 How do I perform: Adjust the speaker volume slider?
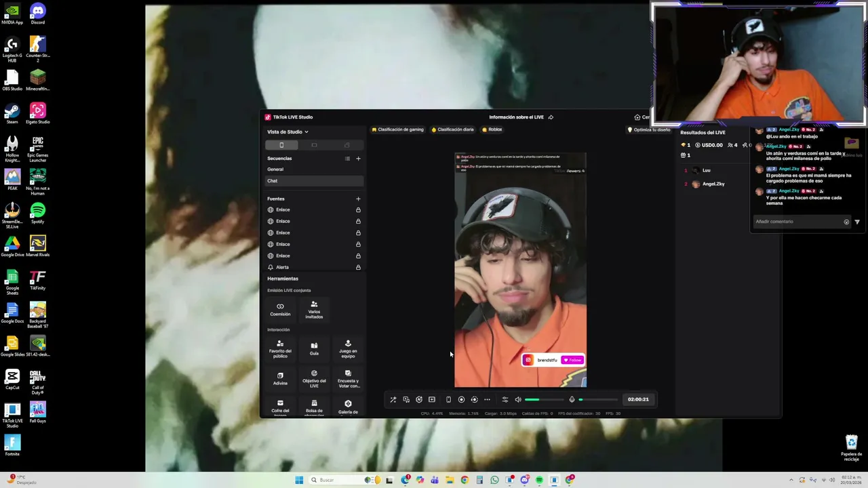[543, 399]
